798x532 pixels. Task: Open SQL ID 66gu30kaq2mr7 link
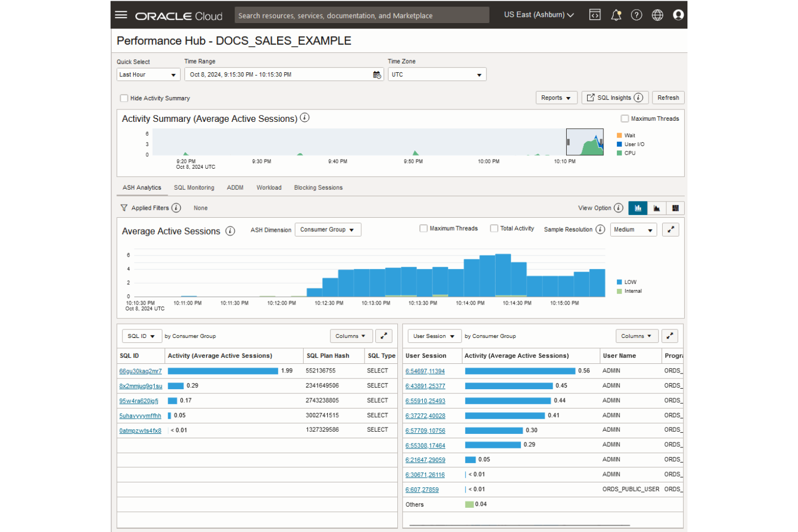coord(141,371)
